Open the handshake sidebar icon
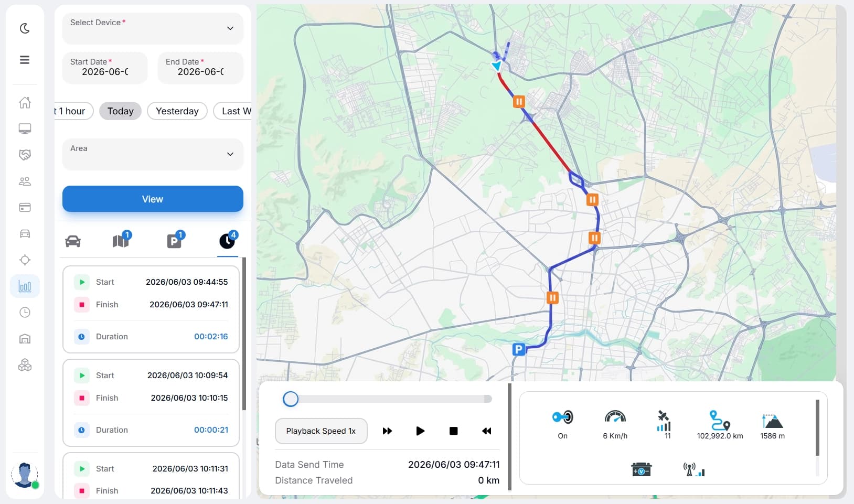 pyautogui.click(x=25, y=155)
